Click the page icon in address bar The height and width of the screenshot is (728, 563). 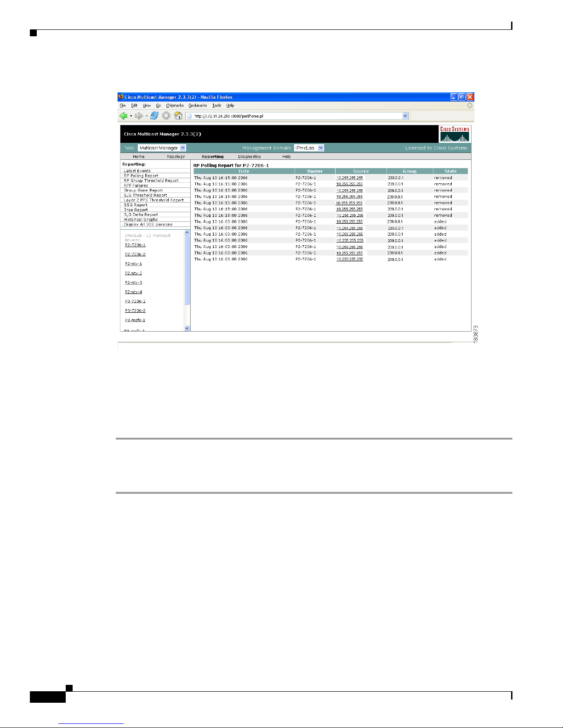tap(189, 116)
